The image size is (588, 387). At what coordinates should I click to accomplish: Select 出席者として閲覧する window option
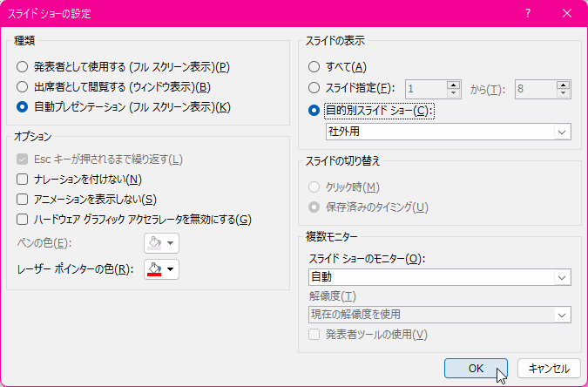tap(23, 87)
